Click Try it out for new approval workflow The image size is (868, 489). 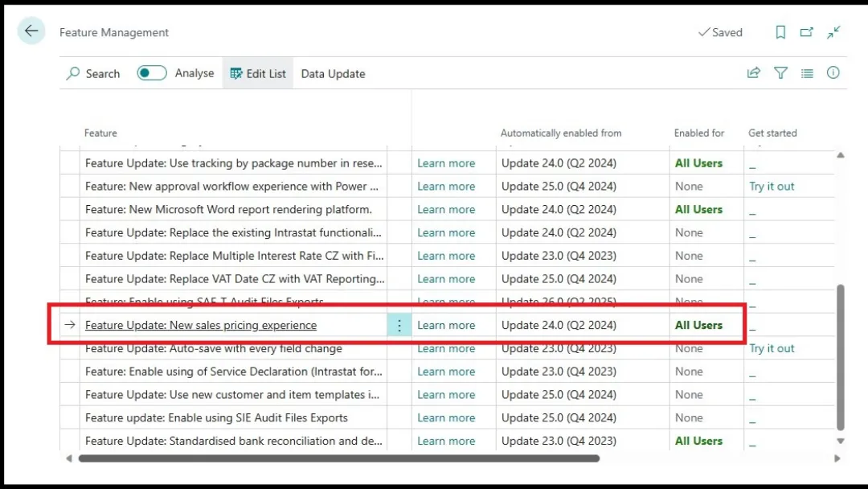[x=772, y=187]
